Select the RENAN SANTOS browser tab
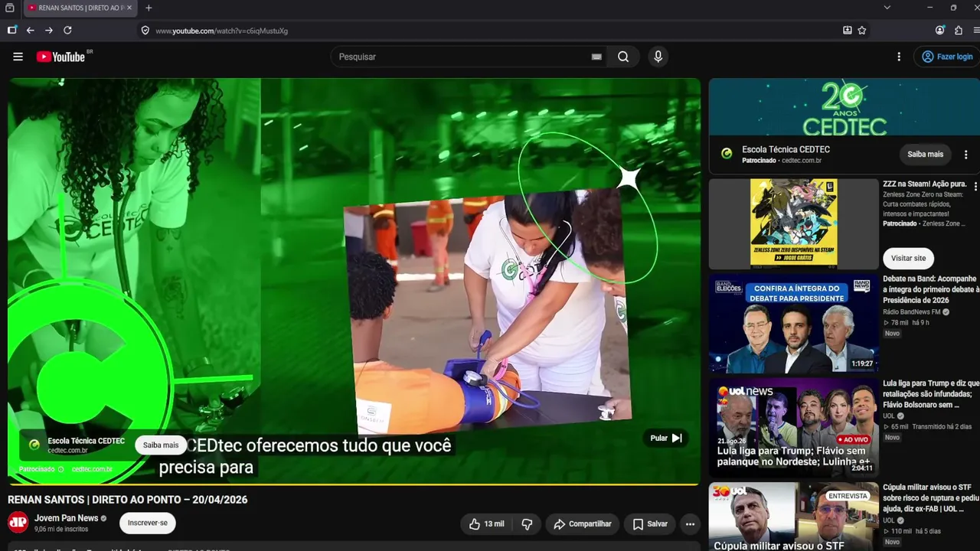980x551 pixels. click(x=80, y=8)
